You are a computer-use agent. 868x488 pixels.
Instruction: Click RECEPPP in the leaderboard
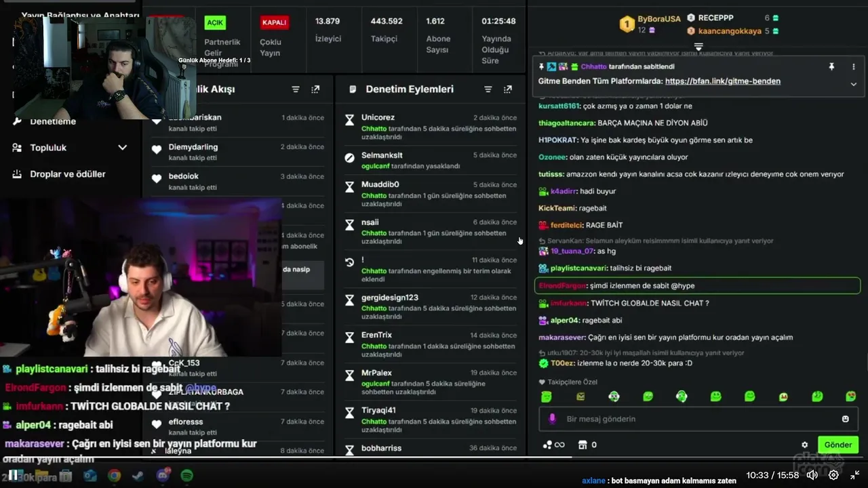tap(715, 18)
